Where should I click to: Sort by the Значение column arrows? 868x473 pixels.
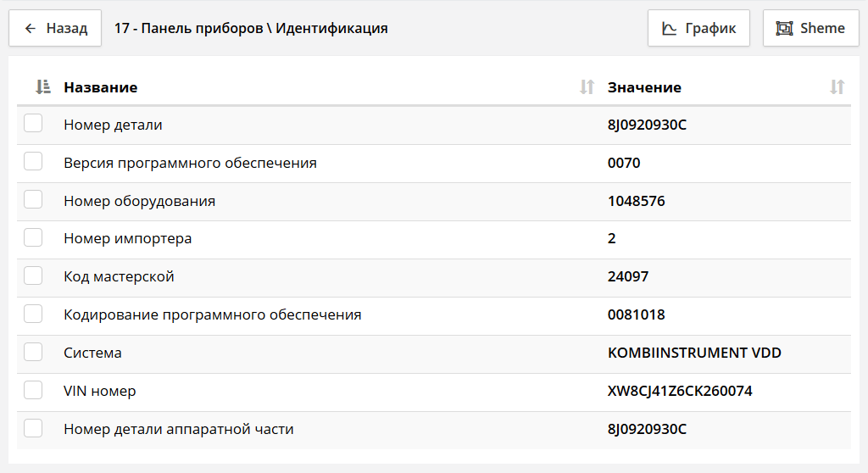(837, 86)
